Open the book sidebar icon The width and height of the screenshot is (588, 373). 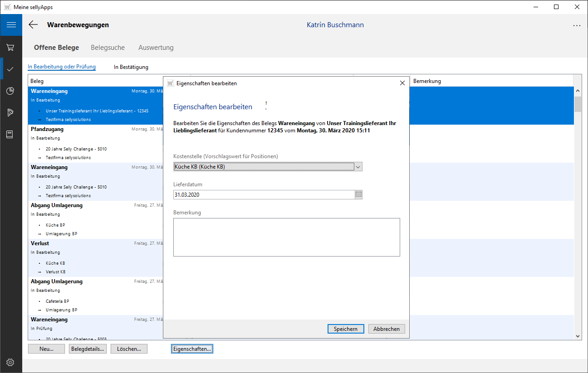pos(10,134)
